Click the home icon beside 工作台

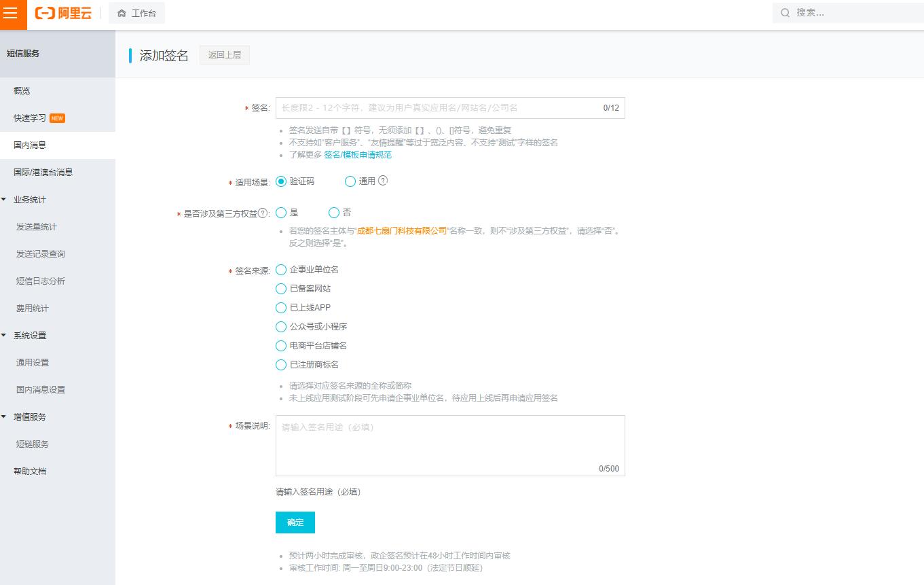coord(122,13)
